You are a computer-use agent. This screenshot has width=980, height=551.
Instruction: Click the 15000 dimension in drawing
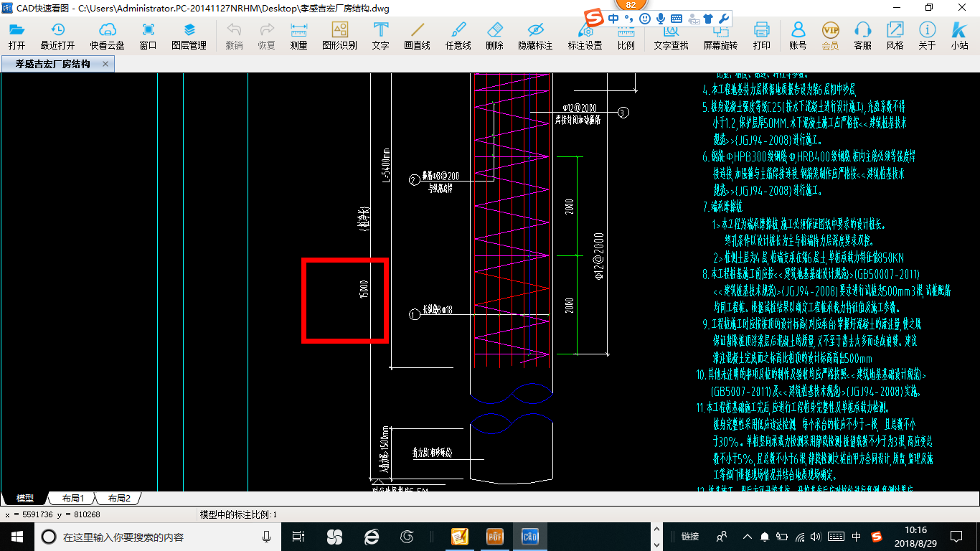pyautogui.click(x=363, y=290)
